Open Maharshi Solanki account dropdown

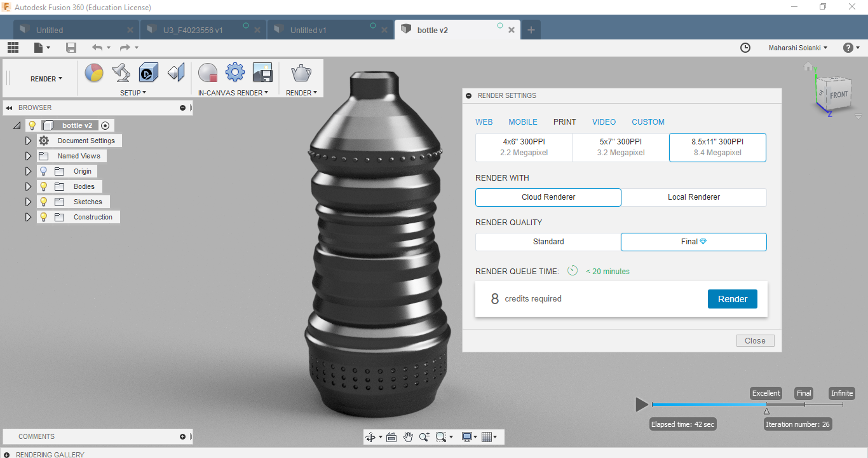coord(798,48)
